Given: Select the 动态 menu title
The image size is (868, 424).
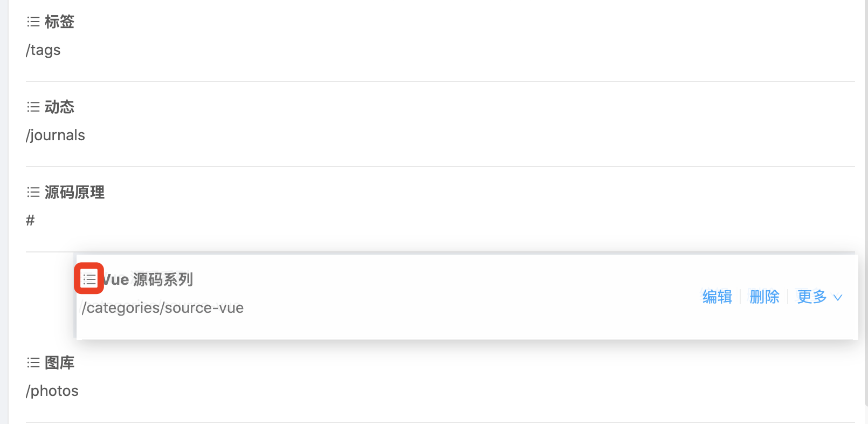Looking at the screenshot, I should (59, 107).
